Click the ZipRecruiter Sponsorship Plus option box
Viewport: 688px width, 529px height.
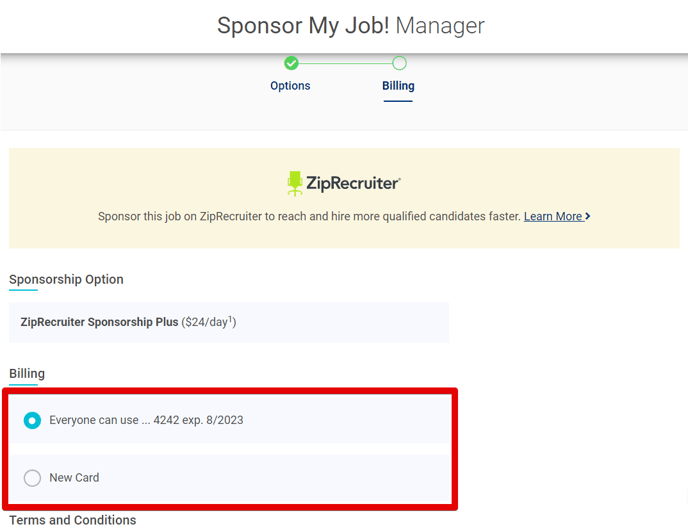229,323
